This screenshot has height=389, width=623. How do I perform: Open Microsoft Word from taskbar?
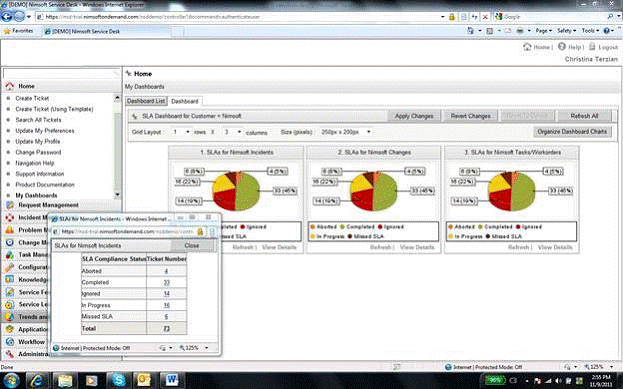coord(172,380)
